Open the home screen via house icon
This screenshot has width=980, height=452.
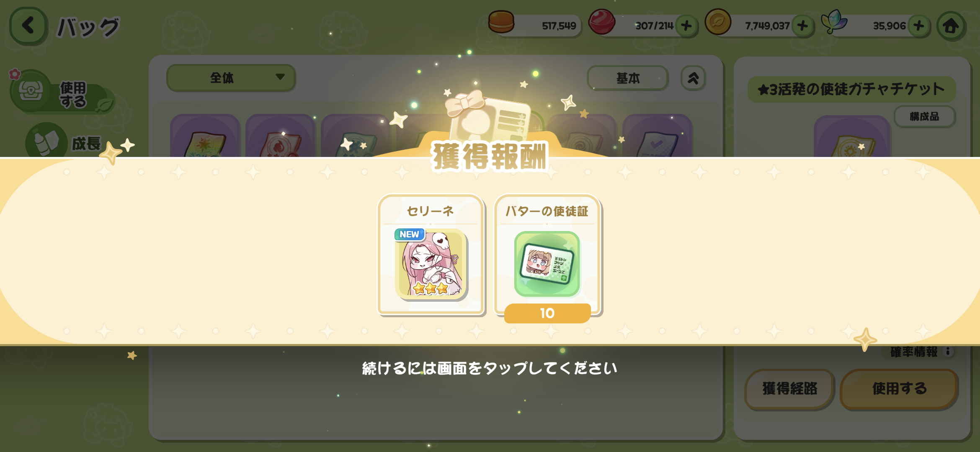tap(951, 26)
